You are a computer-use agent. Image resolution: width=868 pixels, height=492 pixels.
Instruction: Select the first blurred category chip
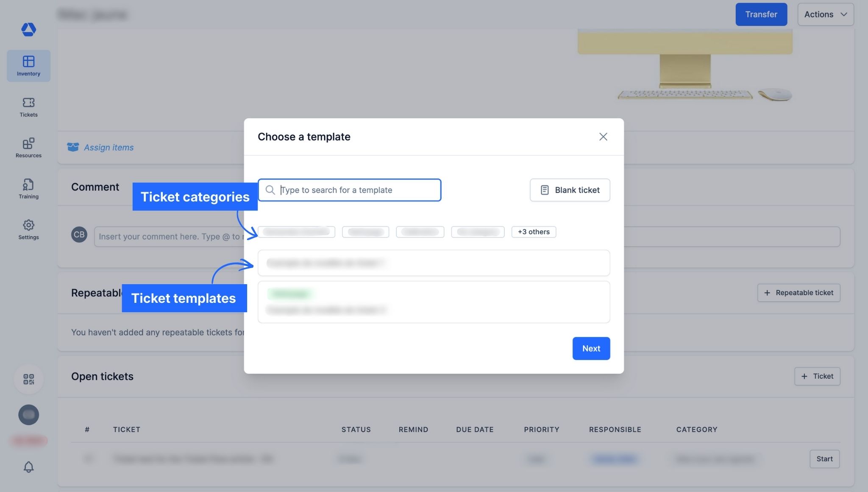pyautogui.click(x=296, y=232)
